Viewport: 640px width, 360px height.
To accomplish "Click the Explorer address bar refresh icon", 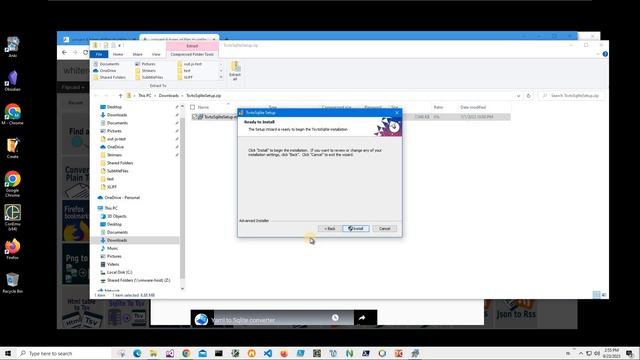I will (529, 96).
